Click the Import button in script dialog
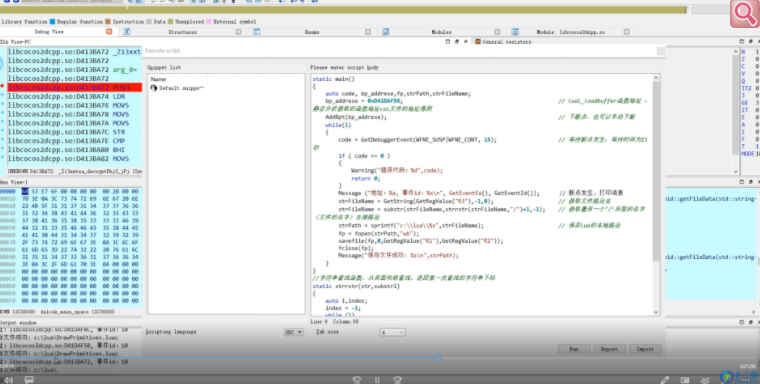 645,349
